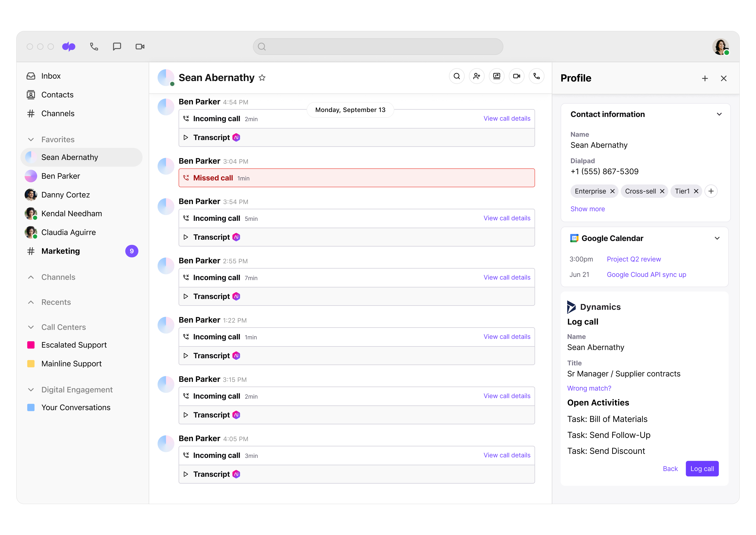Search within the Sean Abernathy conversation

point(457,76)
